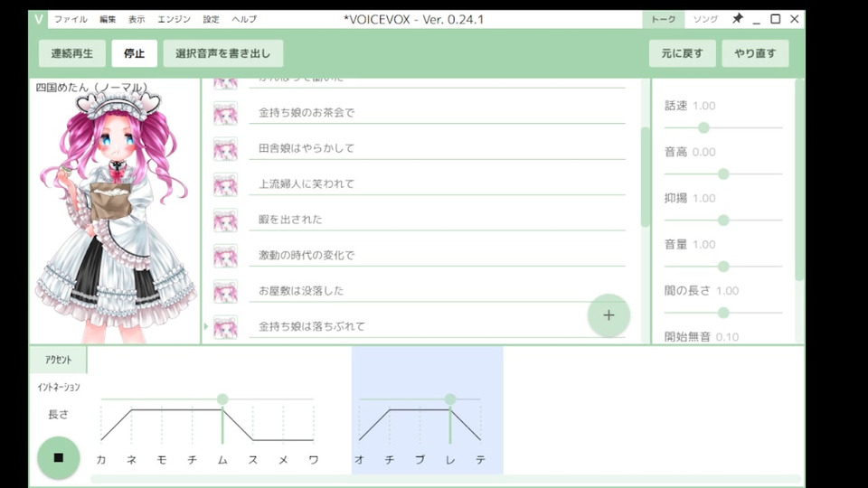The height and width of the screenshot is (488, 868).
Task: Click mora オ in highlighted phrase
Action: 359,460
